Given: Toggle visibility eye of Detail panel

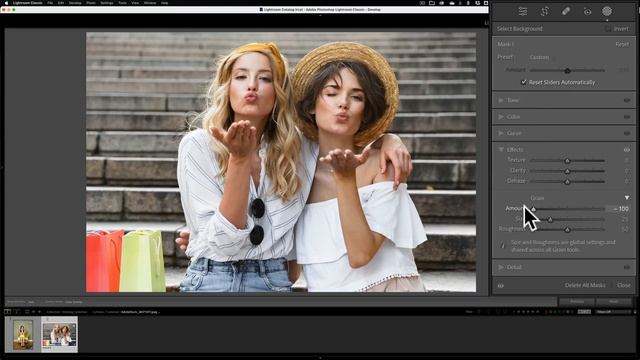Looking at the screenshot, I should coord(627,267).
